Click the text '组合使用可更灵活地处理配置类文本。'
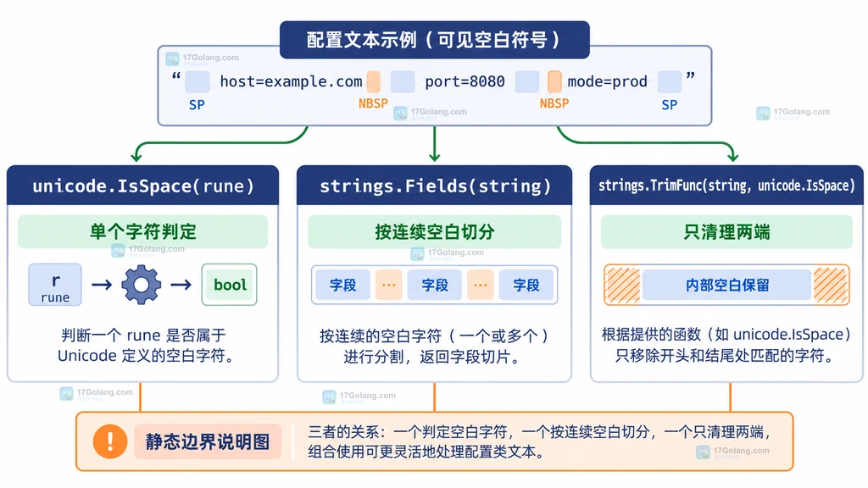 426,452
